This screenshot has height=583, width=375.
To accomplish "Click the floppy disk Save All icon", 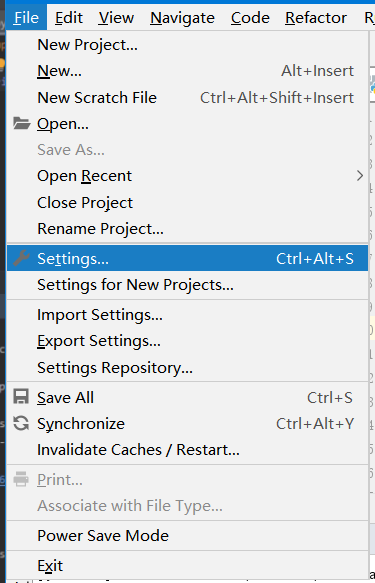I will pyautogui.click(x=21, y=396).
